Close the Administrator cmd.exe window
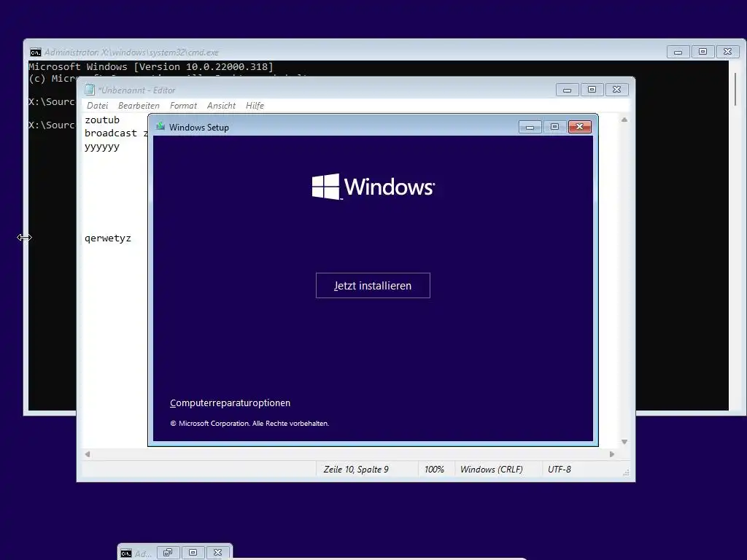 727,52
